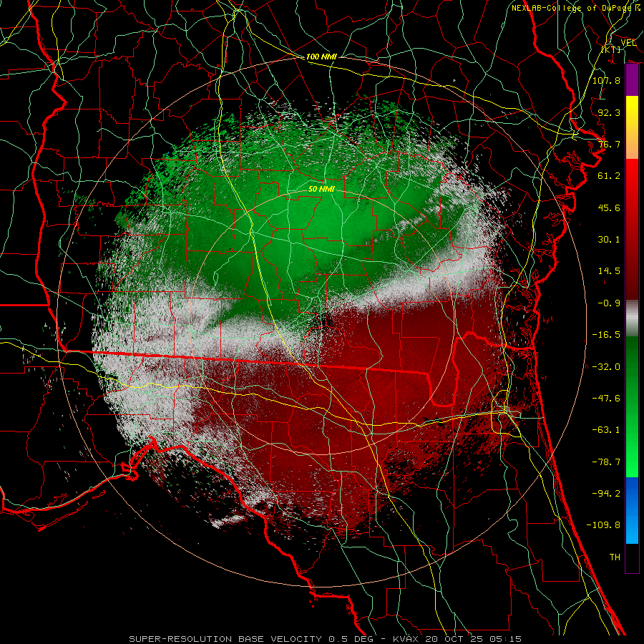The height and width of the screenshot is (644, 644).
Task: Pick the yellow segment of the color bar
Action: 632,107
